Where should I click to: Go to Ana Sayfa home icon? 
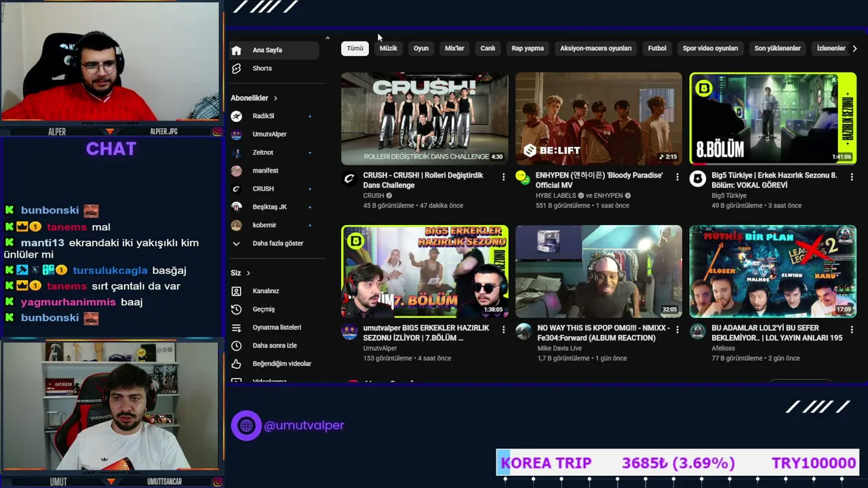tap(236, 50)
